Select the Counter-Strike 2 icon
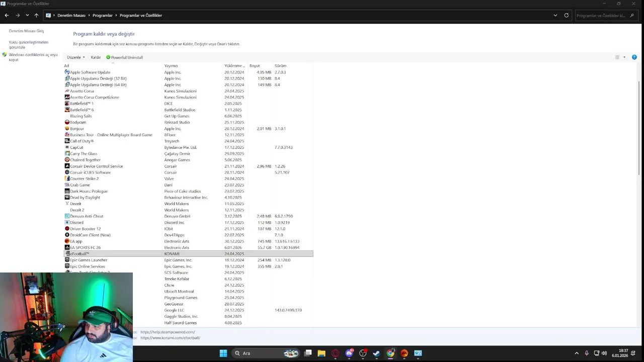Image resolution: width=644 pixels, height=362 pixels. point(67,178)
